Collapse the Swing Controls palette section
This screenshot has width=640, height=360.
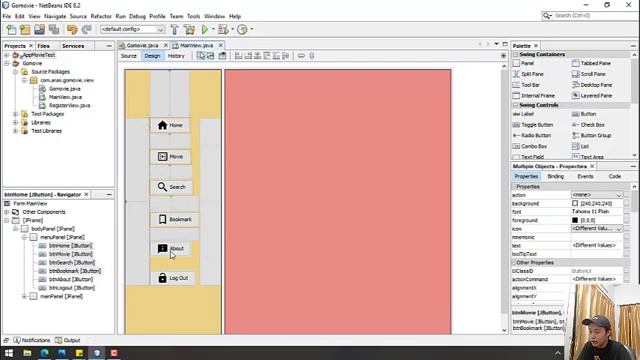tap(516, 105)
